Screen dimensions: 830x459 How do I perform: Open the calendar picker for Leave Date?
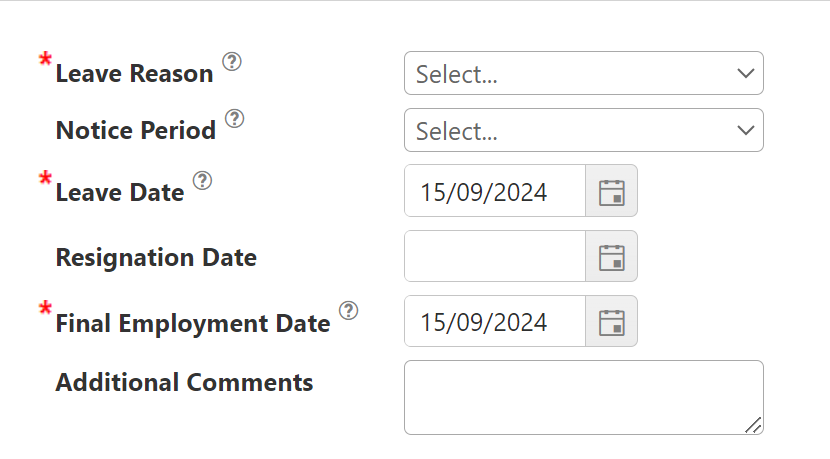(x=611, y=191)
